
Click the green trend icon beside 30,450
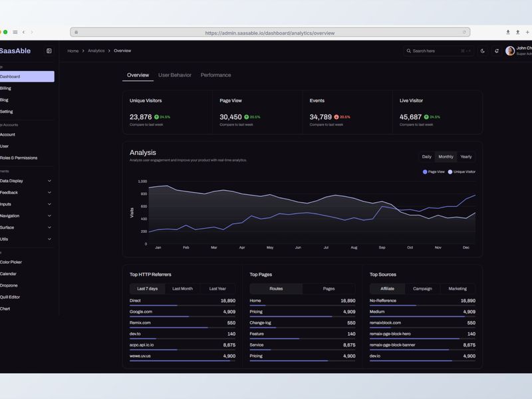246,117
